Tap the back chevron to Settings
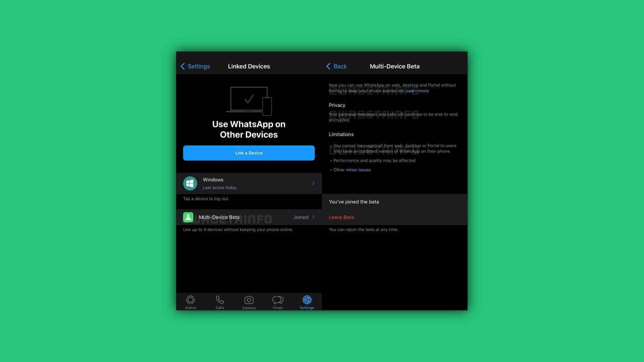The width and height of the screenshot is (644, 362). pos(183,66)
